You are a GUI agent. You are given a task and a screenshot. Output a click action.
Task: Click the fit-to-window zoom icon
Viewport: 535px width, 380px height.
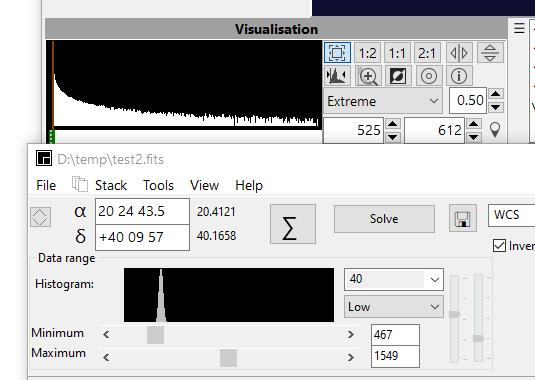(337, 53)
